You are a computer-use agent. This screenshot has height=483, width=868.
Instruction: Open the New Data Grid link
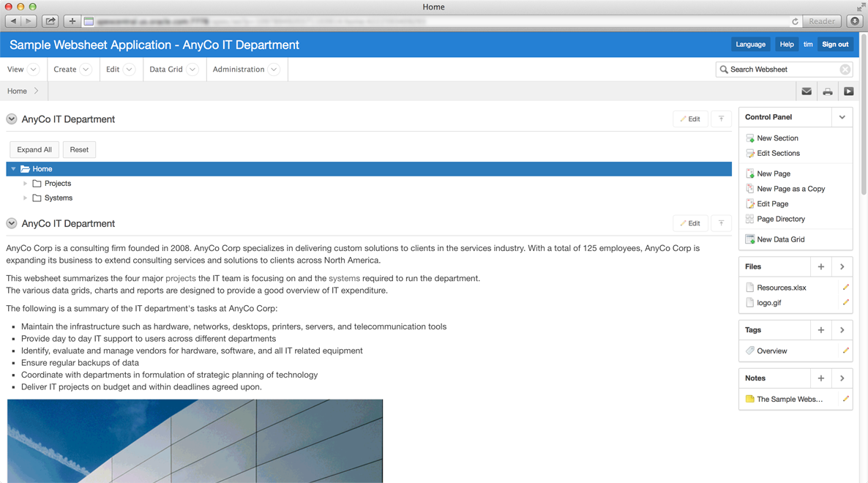point(780,239)
